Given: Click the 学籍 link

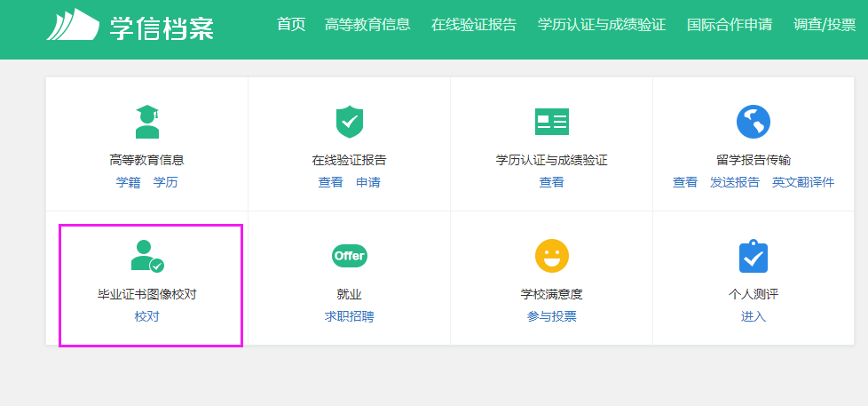Looking at the screenshot, I should click(128, 183).
